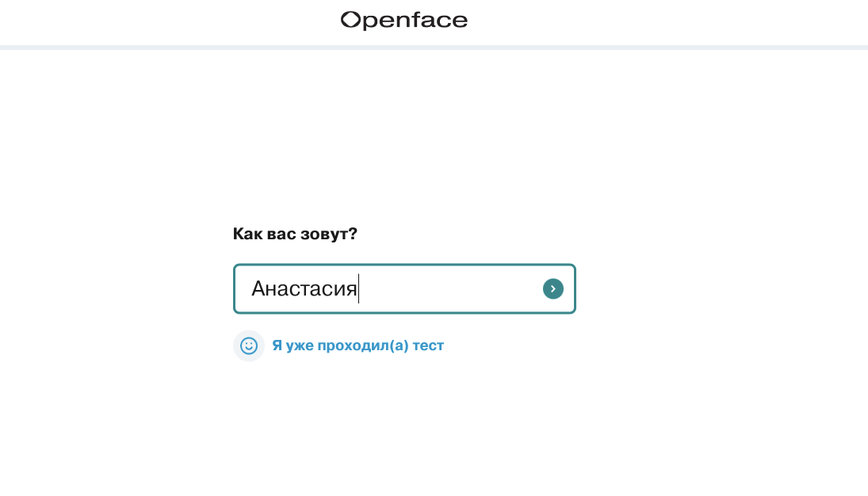Submit the name with the arrow button

point(553,289)
